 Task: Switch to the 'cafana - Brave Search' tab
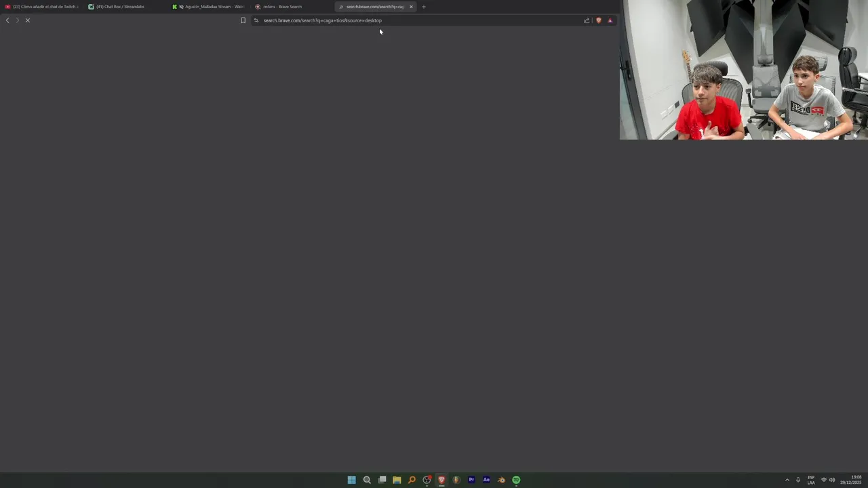(x=292, y=7)
